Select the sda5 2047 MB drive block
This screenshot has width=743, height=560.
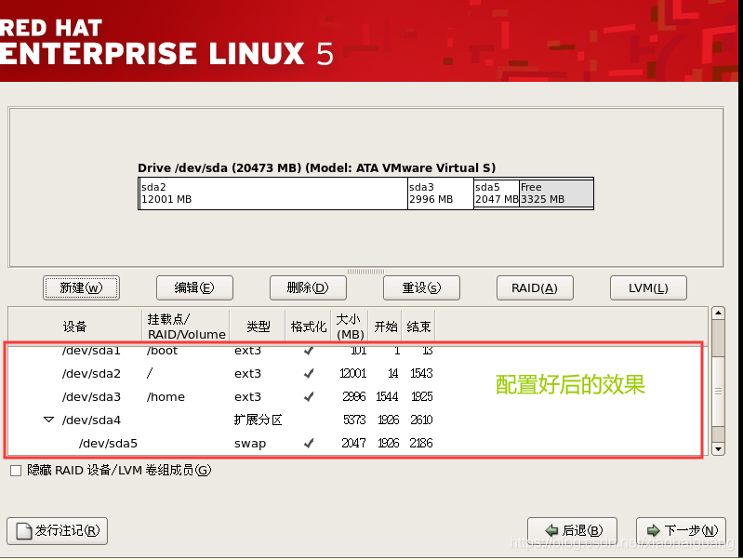pyautogui.click(x=497, y=193)
